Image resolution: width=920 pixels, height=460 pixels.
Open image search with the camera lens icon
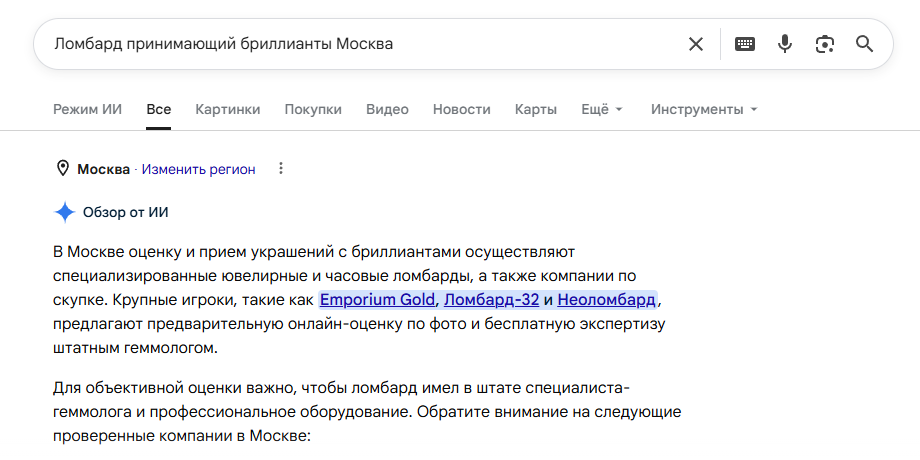[x=825, y=44]
